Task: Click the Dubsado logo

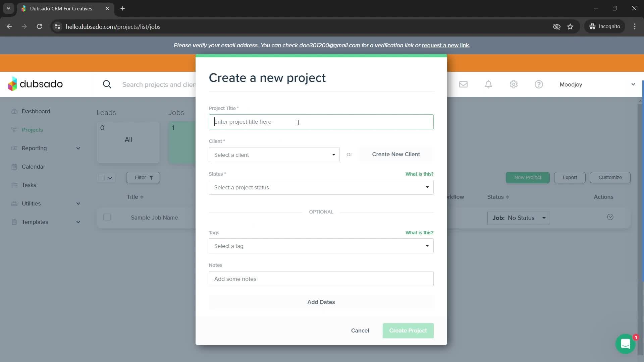Action: [x=35, y=84]
